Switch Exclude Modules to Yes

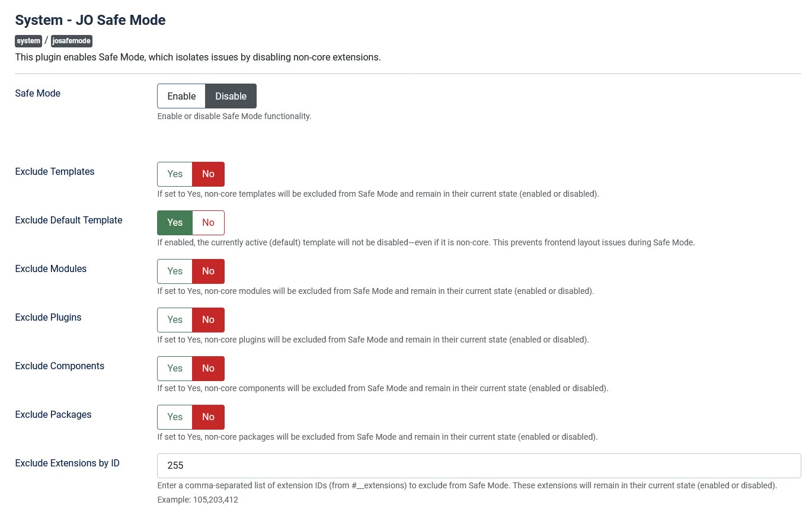[x=175, y=271]
